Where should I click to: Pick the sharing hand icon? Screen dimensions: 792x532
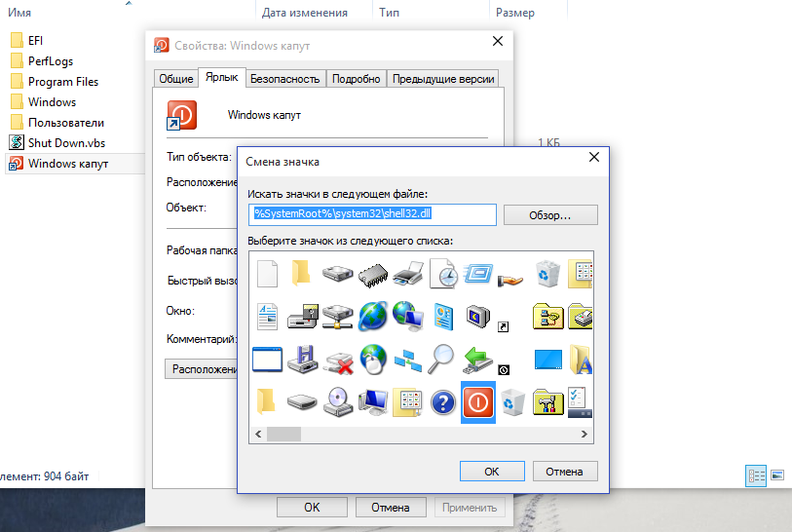tap(510, 279)
